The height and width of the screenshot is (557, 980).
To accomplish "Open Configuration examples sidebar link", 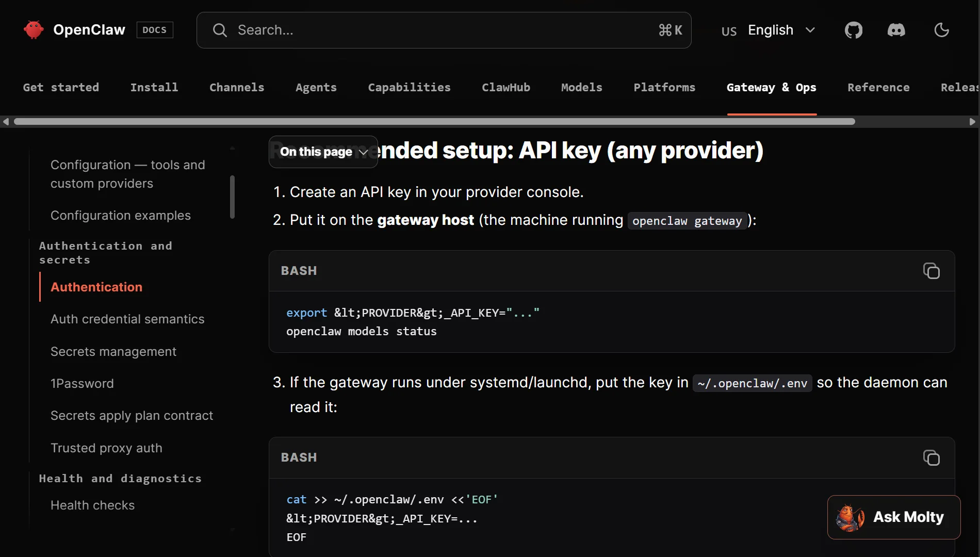I will point(121,215).
